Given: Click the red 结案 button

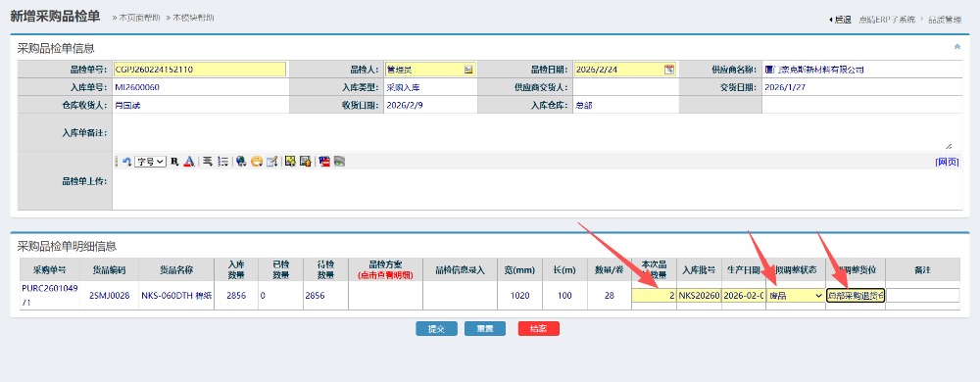Looking at the screenshot, I should click(539, 329).
